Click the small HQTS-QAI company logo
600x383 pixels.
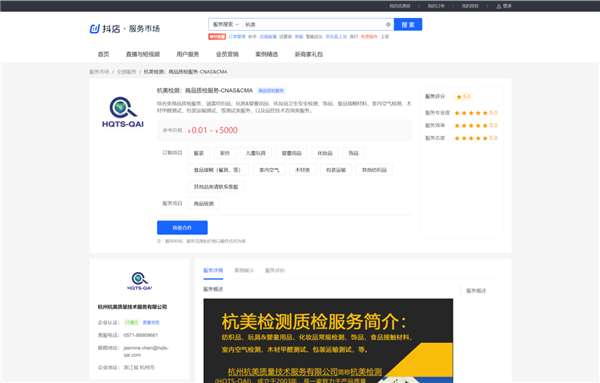(x=139, y=281)
